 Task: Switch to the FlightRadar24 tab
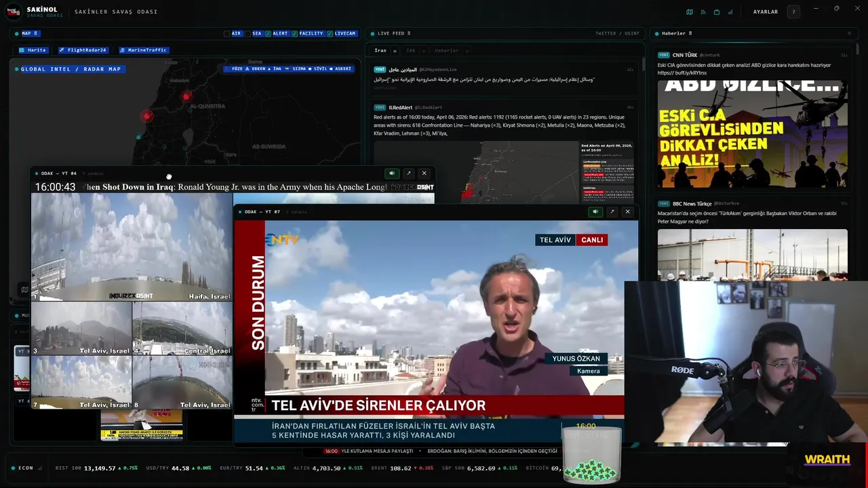pyautogui.click(x=84, y=50)
